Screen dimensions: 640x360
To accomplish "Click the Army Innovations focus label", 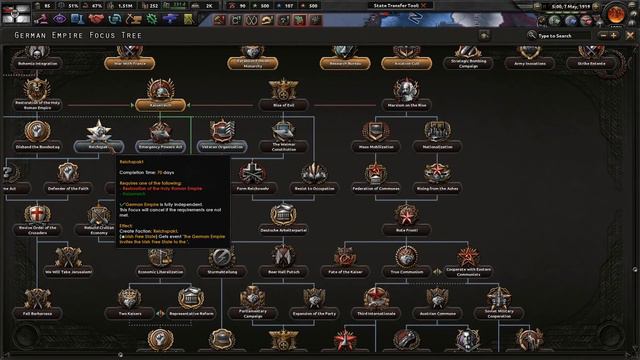I will [529, 64].
